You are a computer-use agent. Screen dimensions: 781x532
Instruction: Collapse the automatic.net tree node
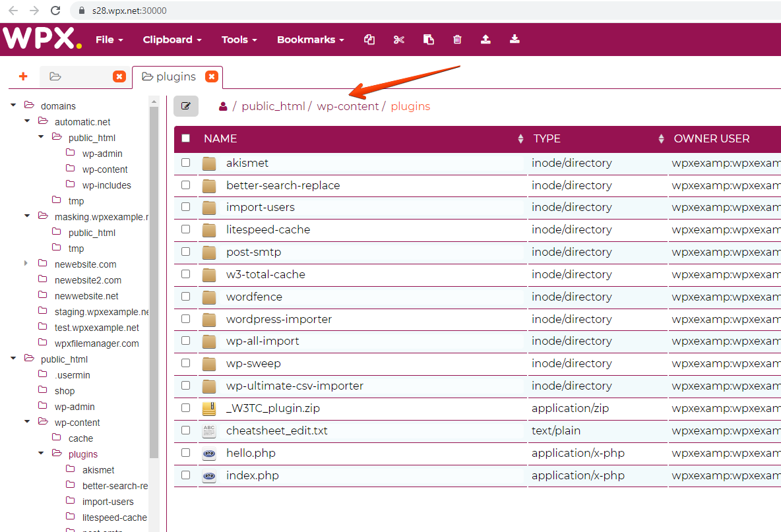[28, 121]
